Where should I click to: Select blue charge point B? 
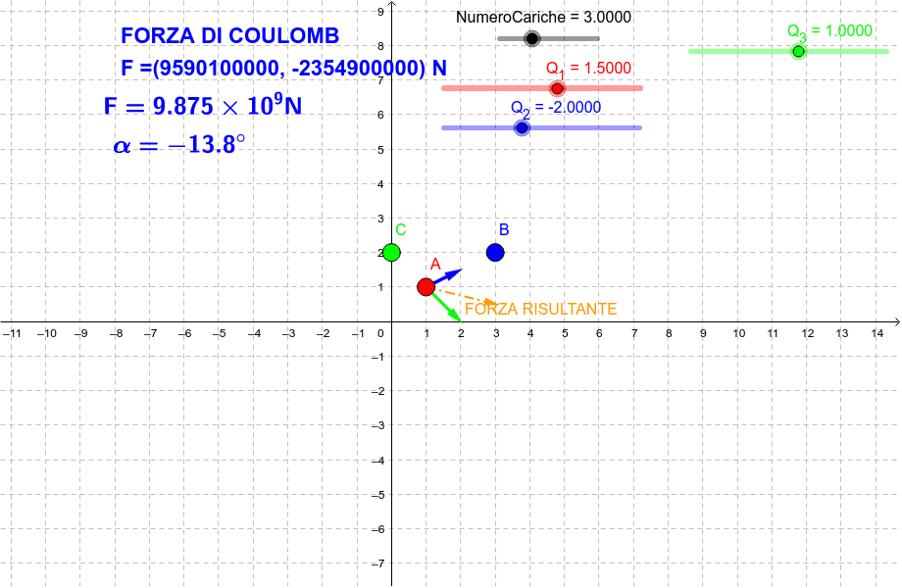tap(495, 252)
